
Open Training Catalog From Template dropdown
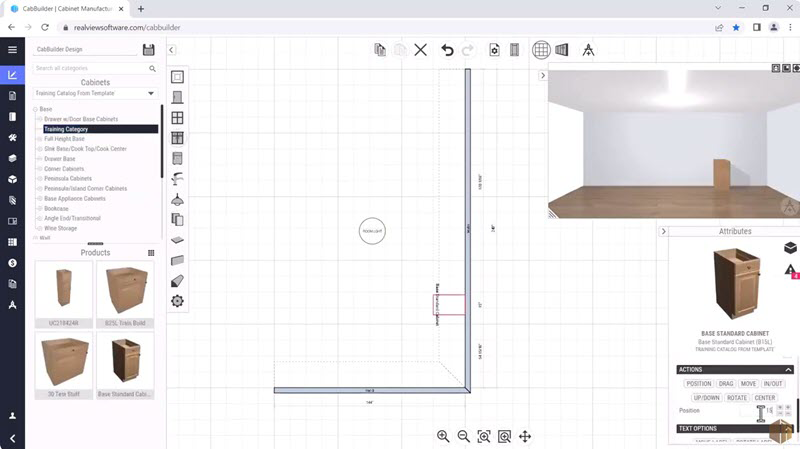pos(95,93)
